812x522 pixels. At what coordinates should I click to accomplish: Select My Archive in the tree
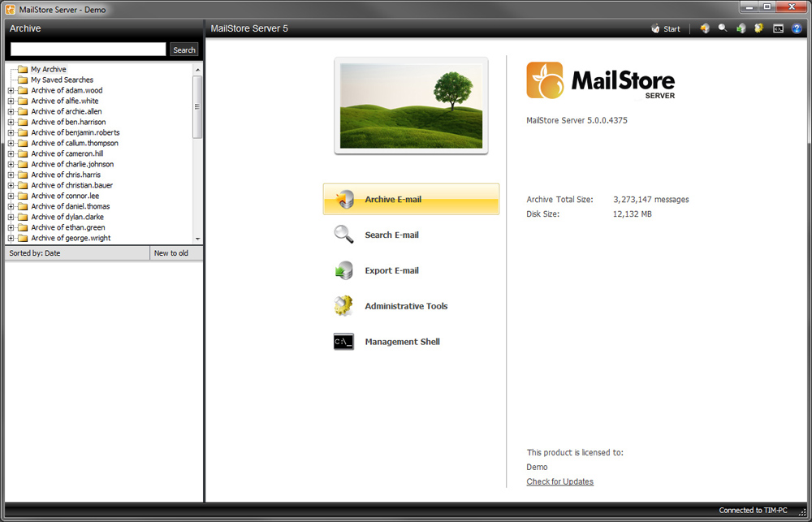point(49,69)
